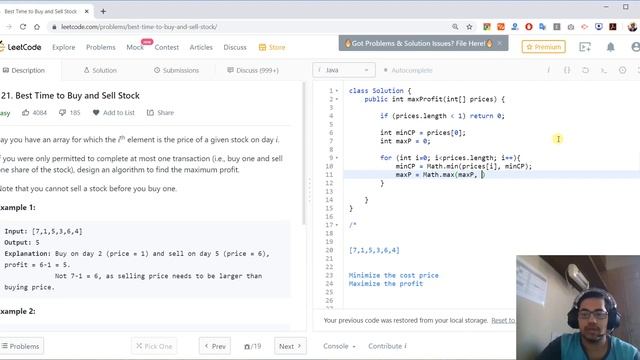This screenshot has width=640, height=360.
Task: Click the problem description vertical scrollbar
Action: 304,153
